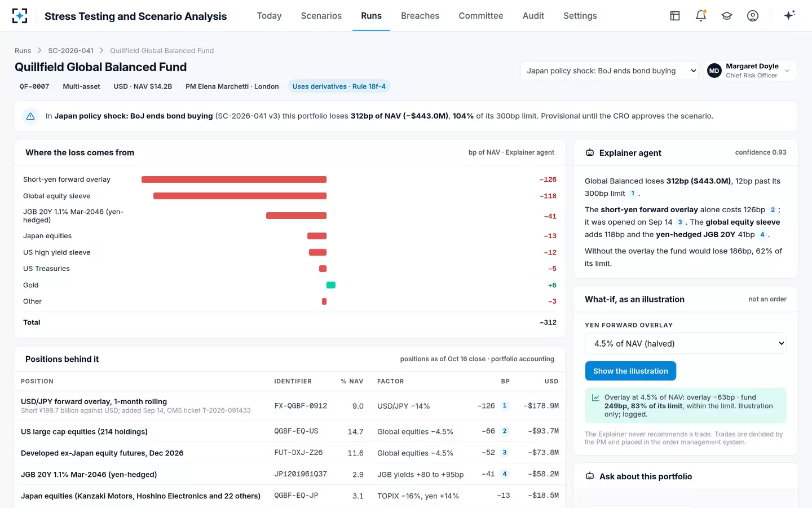
Task: Open SC-2026-041 breadcrumb link
Action: [x=71, y=51]
